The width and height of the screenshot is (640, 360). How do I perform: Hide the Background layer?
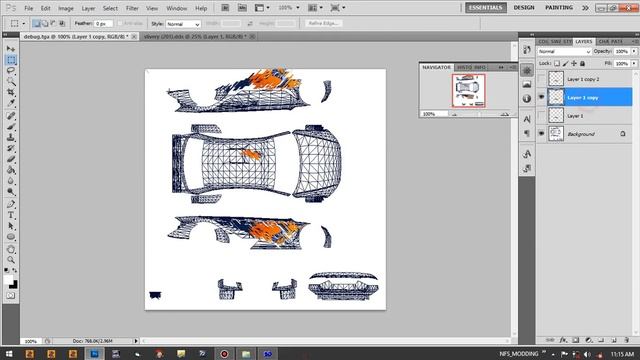(541, 133)
